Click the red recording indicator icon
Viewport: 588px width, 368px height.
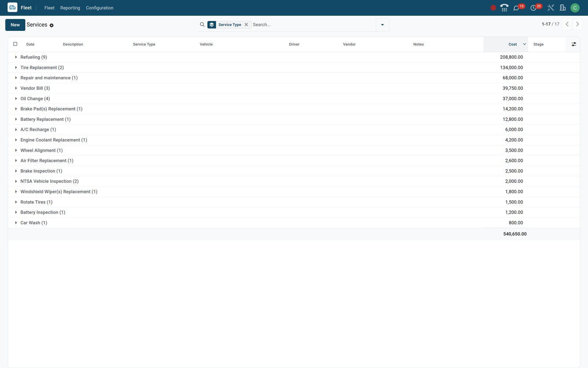tap(493, 8)
